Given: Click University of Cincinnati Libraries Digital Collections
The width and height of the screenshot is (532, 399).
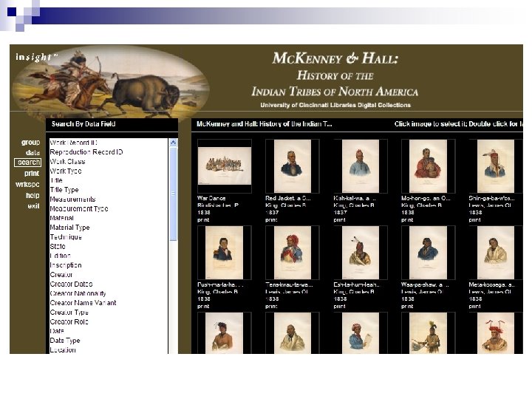Looking at the screenshot, I should pyautogui.click(x=335, y=105).
